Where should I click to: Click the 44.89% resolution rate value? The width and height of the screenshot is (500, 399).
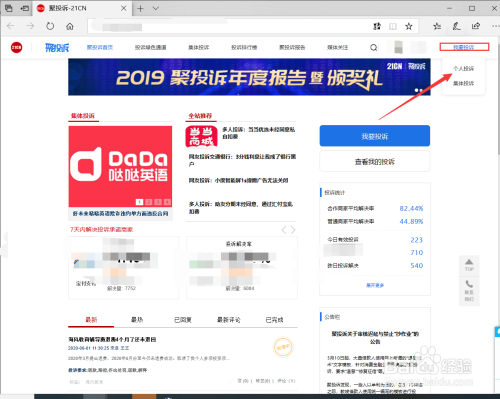pyautogui.click(x=411, y=221)
